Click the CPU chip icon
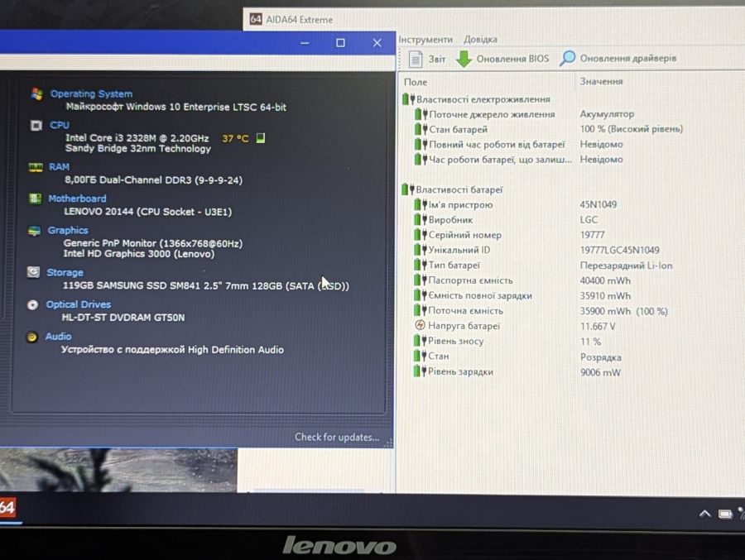This screenshot has height=560, width=745. [x=36, y=126]
